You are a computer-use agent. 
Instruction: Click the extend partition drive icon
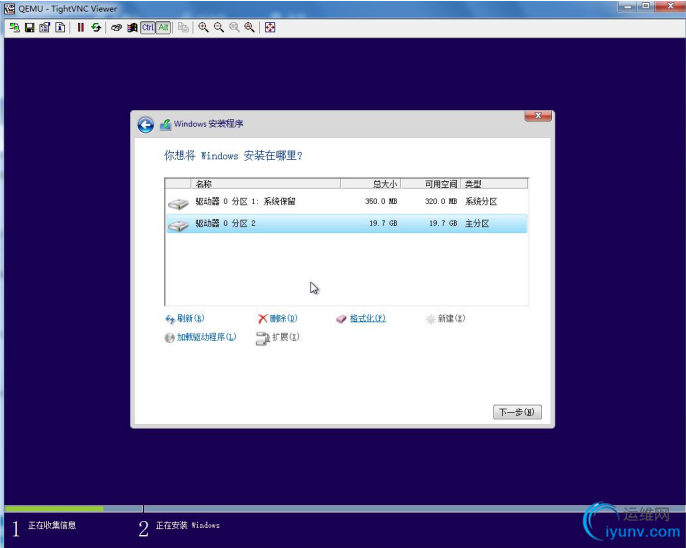tap(262, 339)
